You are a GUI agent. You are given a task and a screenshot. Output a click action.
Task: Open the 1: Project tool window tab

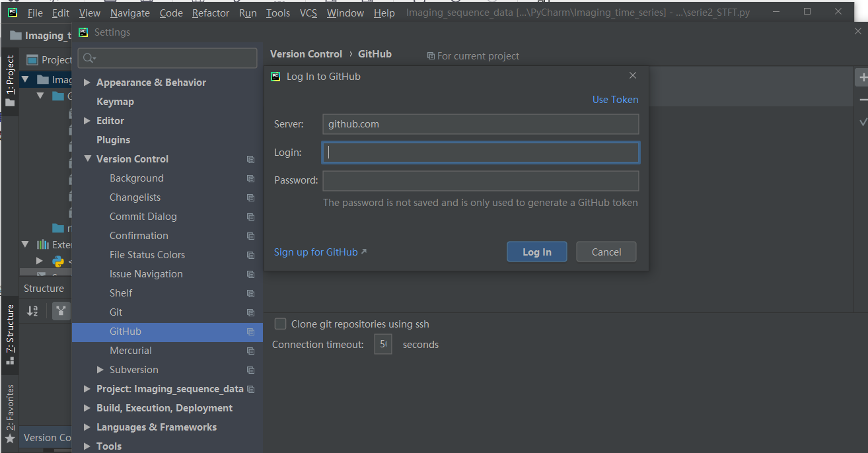tap(10, 81)
